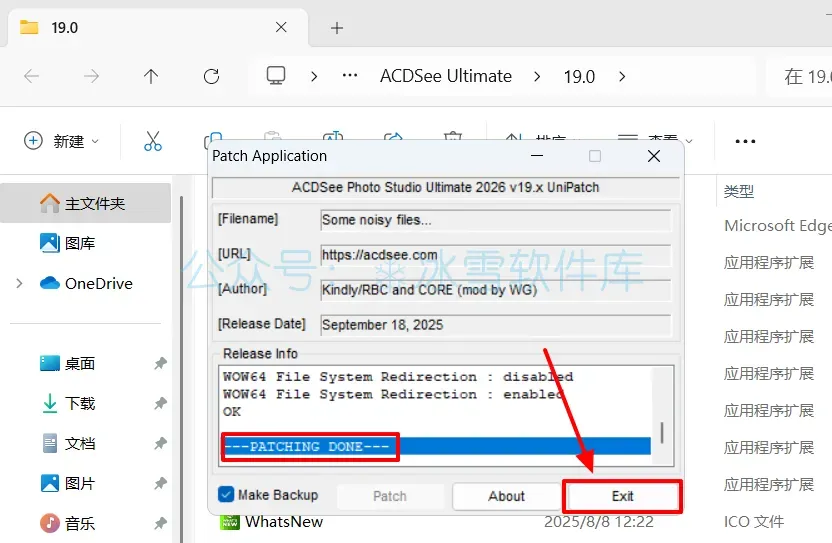This screenshot has height=543, width=832.
Task: Expand the OneDrive tree node
Action: tap(19, 283)
